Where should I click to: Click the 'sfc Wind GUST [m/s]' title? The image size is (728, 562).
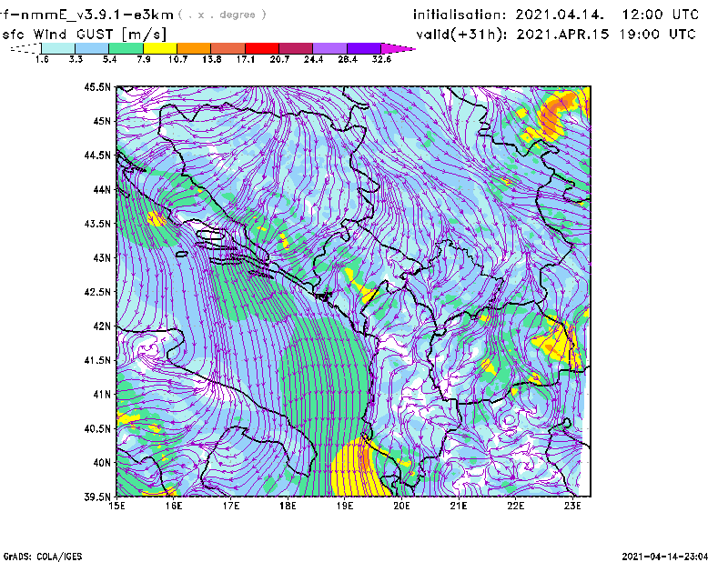click(x=84, y=35)
